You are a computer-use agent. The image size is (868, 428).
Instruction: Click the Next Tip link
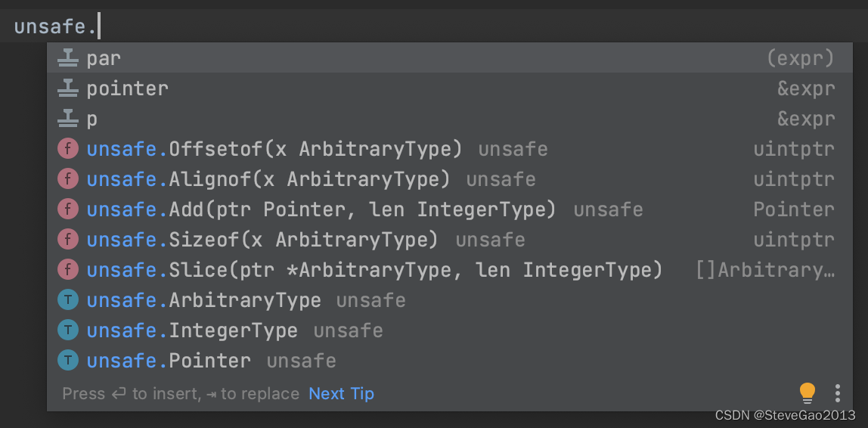pyautogui.click(x=342, y=394)
